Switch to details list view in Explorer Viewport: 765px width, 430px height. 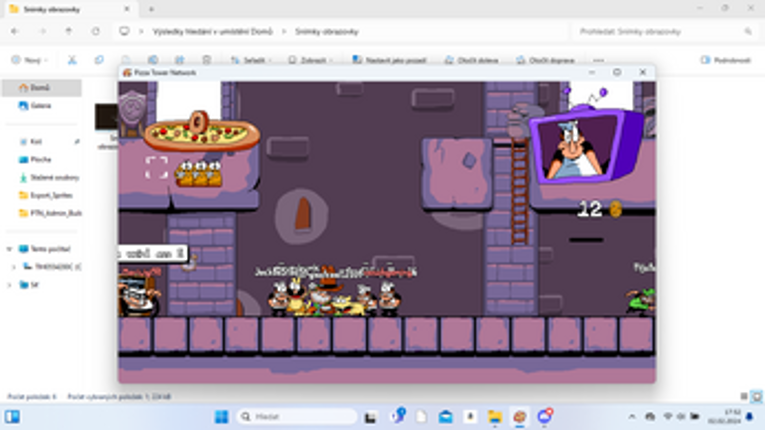tap(744, 396)
